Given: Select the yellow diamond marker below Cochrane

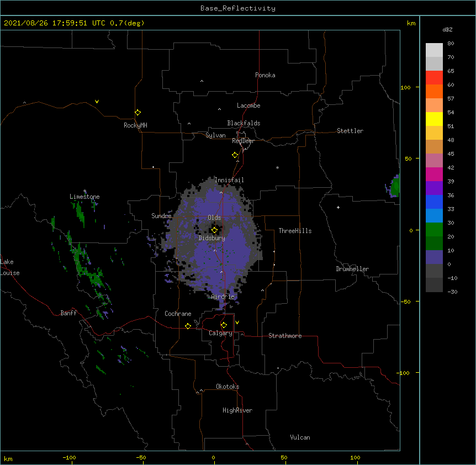Looking at the screenshot, I should click(x=188, y=326).
